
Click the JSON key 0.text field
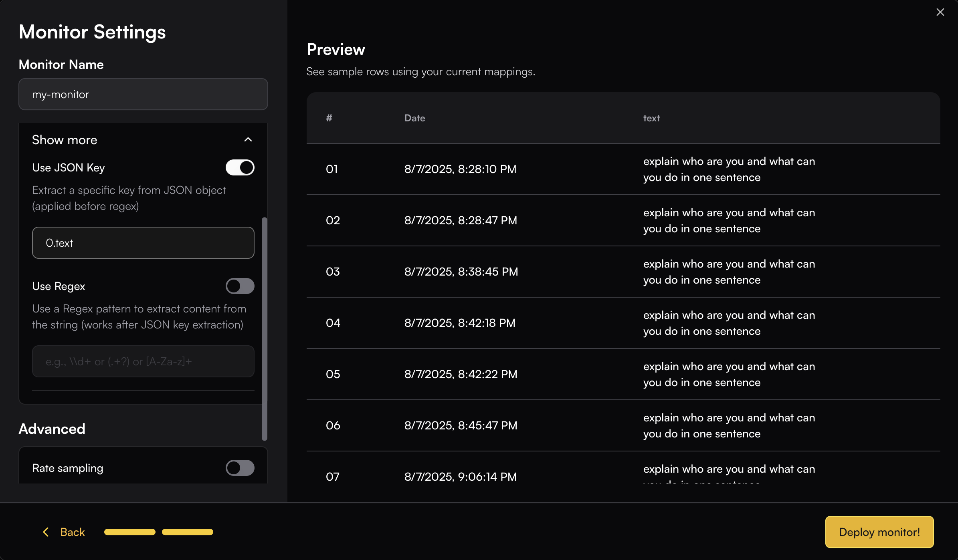tap(143, 243)
